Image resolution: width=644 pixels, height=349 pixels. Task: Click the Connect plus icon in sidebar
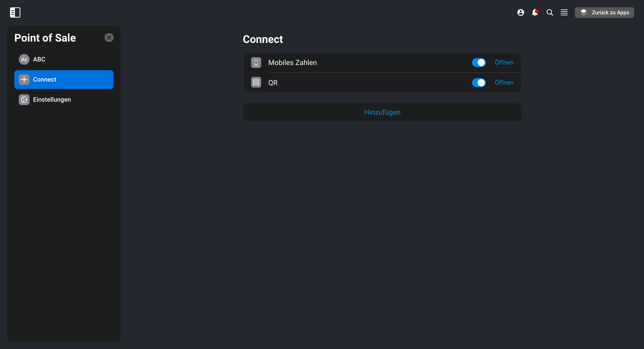[x=24, y=80]
